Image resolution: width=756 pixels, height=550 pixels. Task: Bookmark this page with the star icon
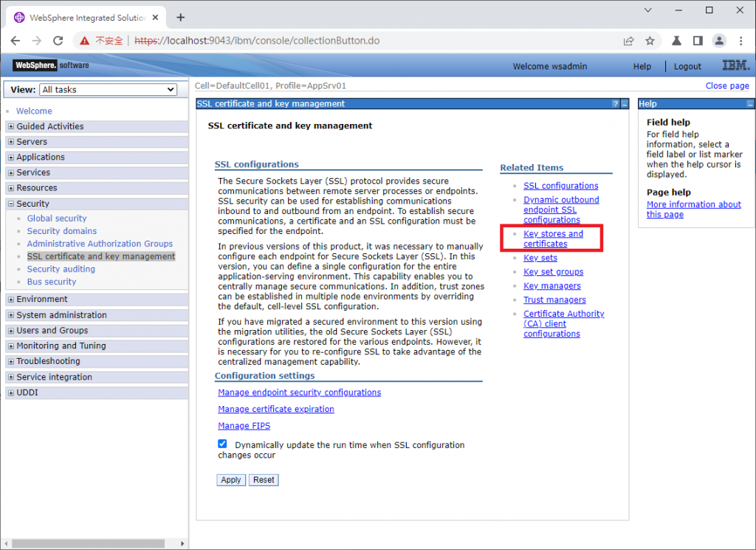coord(650,41)
